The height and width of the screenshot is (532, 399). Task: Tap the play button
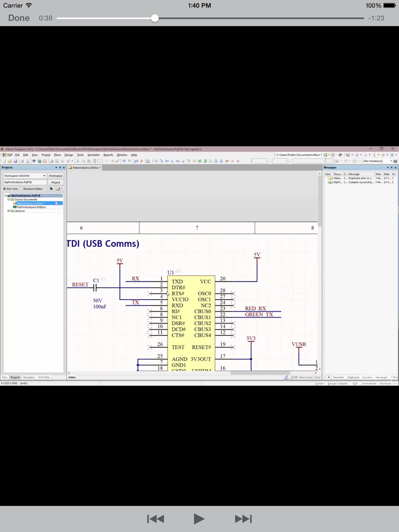199,519
